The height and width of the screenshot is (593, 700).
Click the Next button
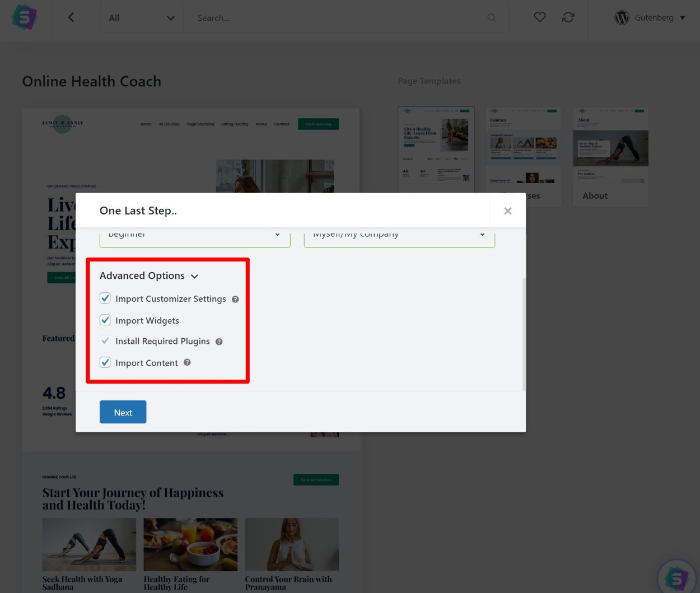pos(123,412)
